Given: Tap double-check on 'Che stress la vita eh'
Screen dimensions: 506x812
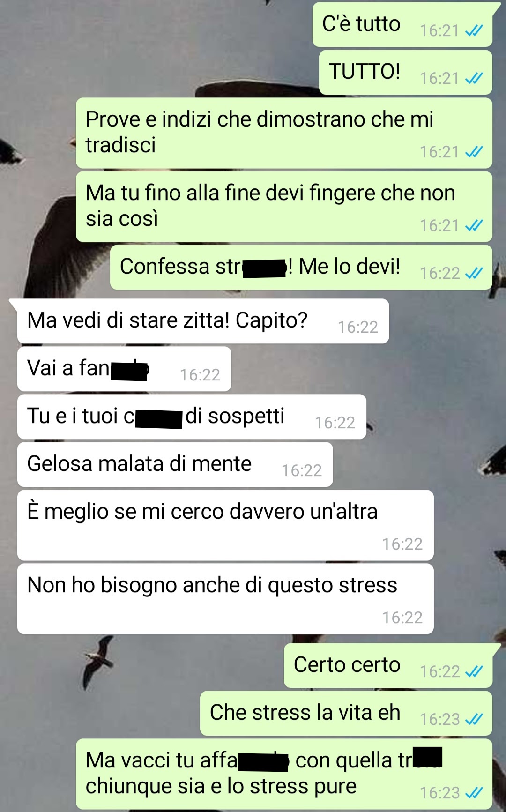Looking at the screenshot, I should (x=474, y=719).
